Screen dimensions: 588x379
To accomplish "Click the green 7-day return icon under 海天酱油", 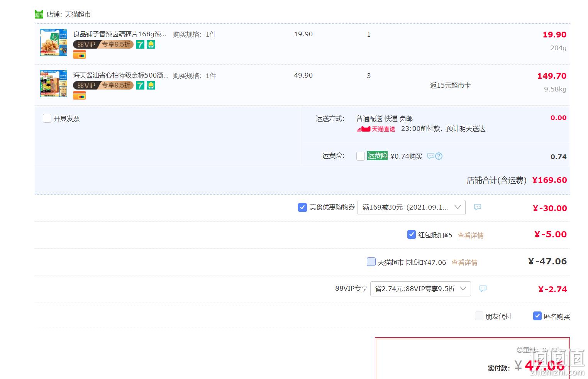I will [140, 85].
